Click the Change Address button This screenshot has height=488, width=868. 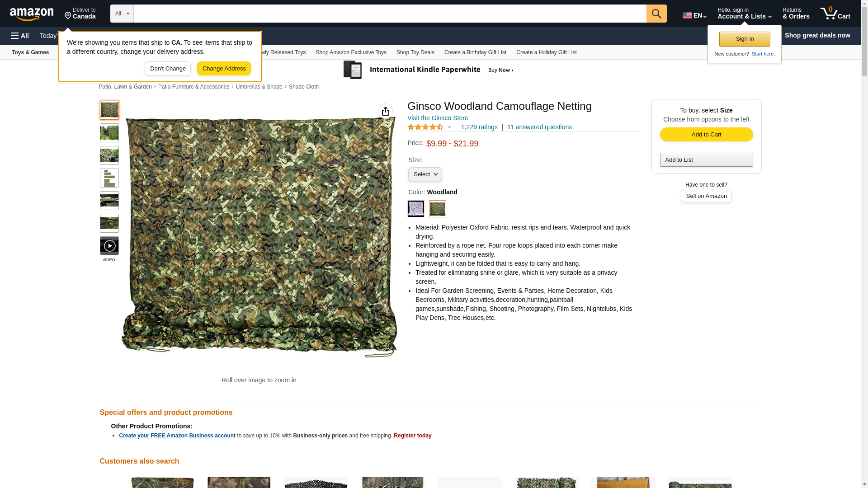pos(224,69)
